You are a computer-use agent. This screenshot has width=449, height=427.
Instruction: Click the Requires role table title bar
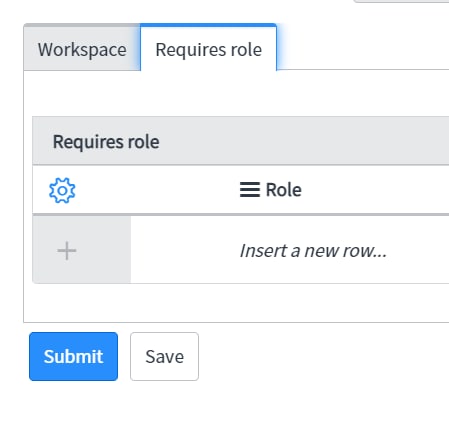coord(241,141)
